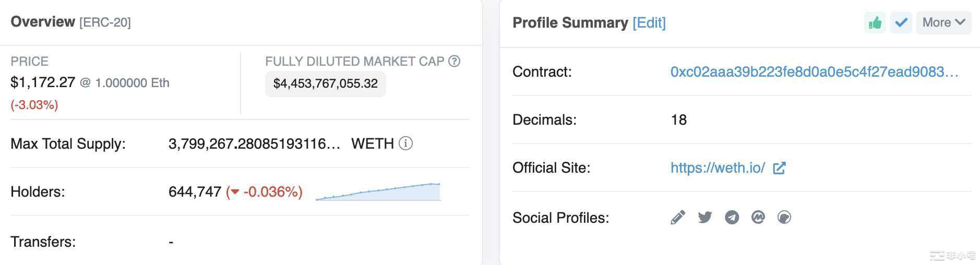Click the external link icon beside weth.io
The image size is (980, 265).
(779, 168)
